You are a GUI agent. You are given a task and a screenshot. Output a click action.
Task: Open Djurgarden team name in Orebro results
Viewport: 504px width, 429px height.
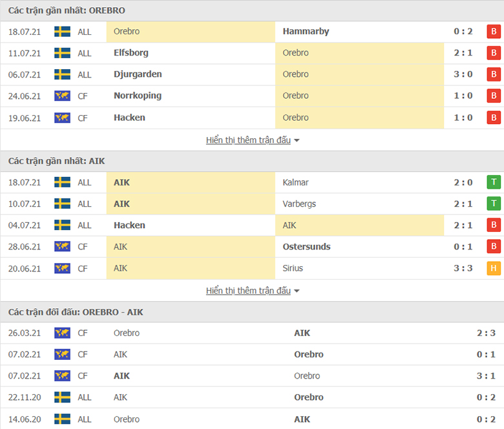click(138, 74)
